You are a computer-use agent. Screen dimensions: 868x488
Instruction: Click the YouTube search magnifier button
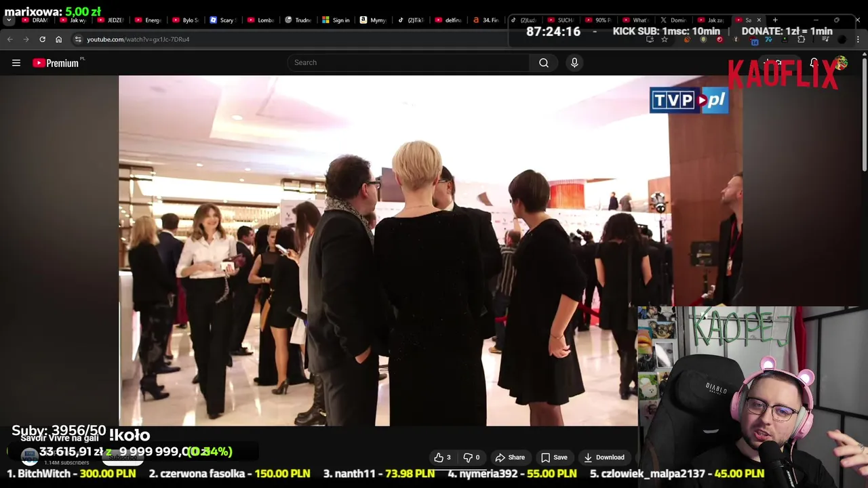coord(544,63)
